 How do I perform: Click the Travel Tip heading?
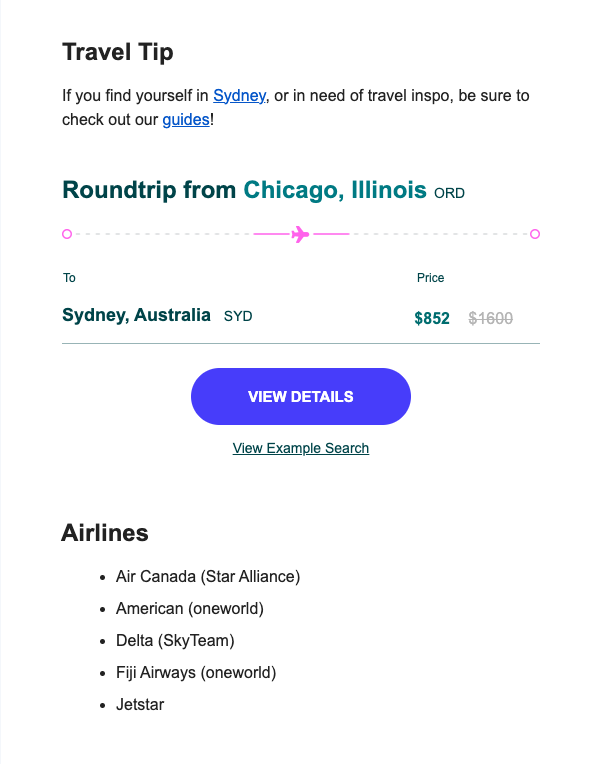(x=118, y=52)
